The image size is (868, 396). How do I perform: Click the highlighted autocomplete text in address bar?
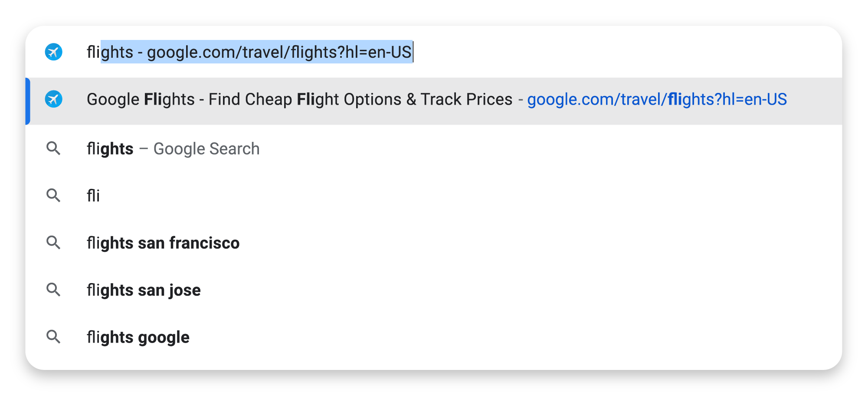256,52
